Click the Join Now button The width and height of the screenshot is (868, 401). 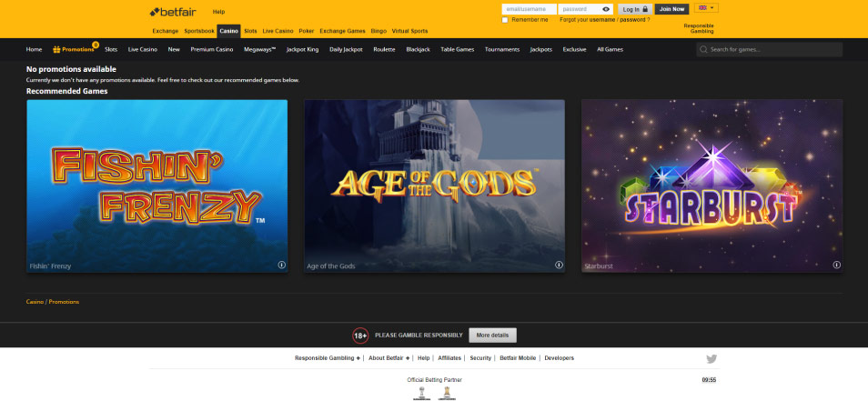click(672, 9)
